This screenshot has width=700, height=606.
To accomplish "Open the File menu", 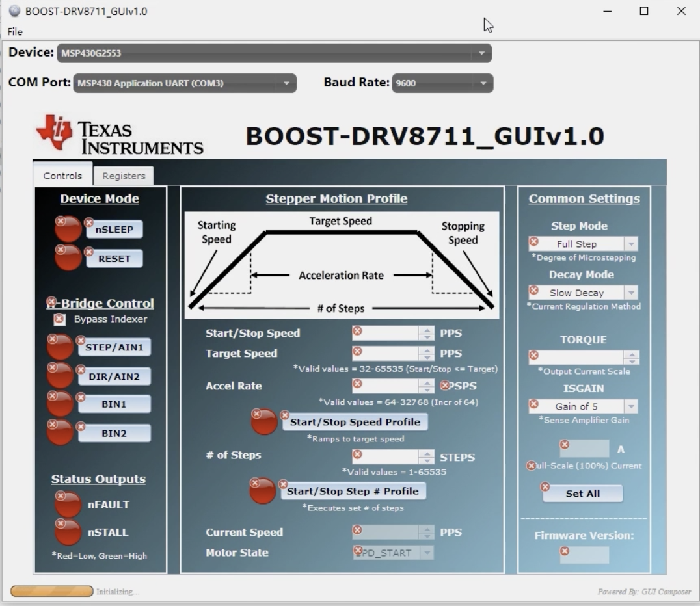I will coord(15,32).
